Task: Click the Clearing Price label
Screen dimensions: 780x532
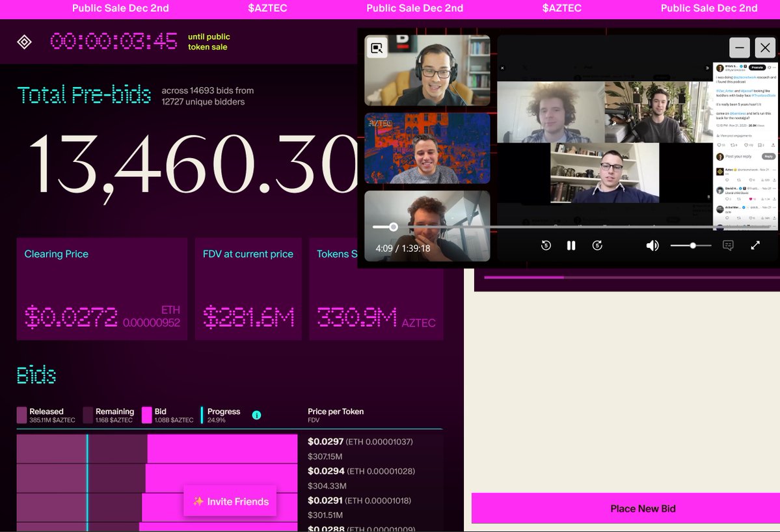Action: click(56, 254)
